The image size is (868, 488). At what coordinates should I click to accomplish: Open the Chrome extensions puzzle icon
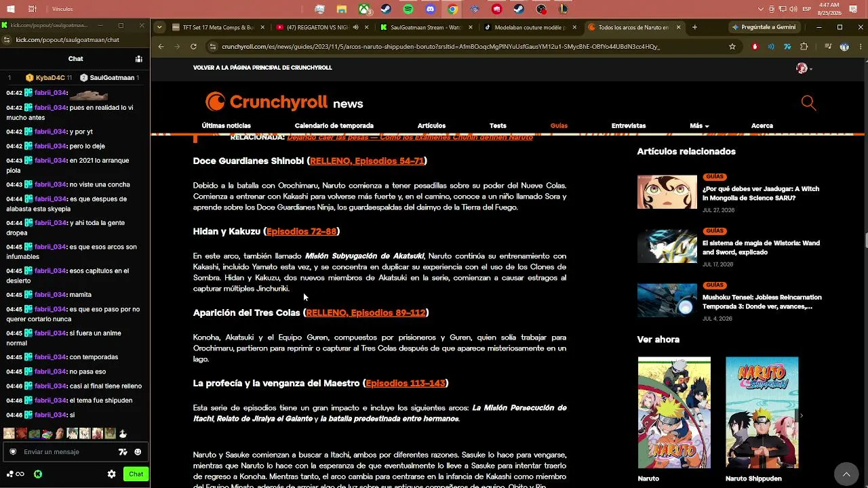pyautogui.click(x=804, y=47)
